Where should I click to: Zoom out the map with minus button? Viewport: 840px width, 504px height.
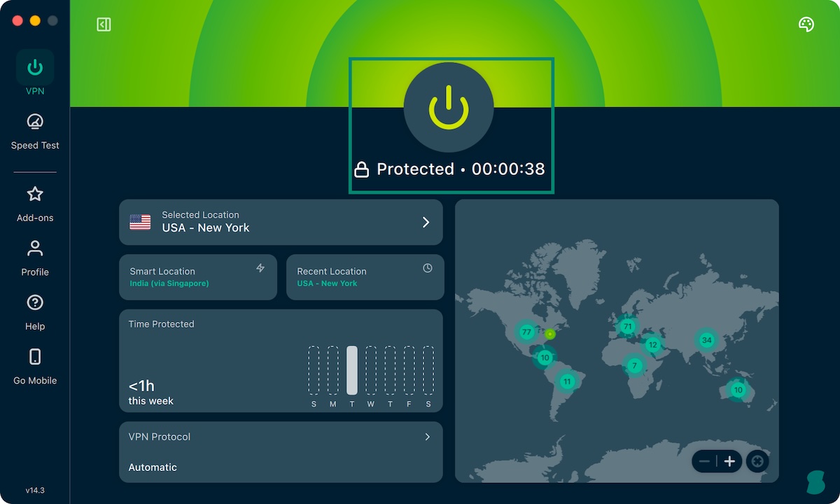pyautogui.click(x=704, y=461)
